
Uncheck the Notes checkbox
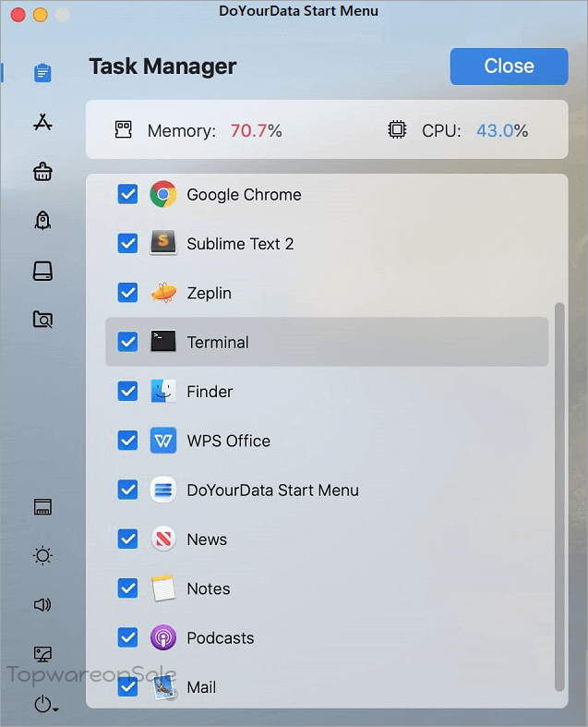(127, 588)
